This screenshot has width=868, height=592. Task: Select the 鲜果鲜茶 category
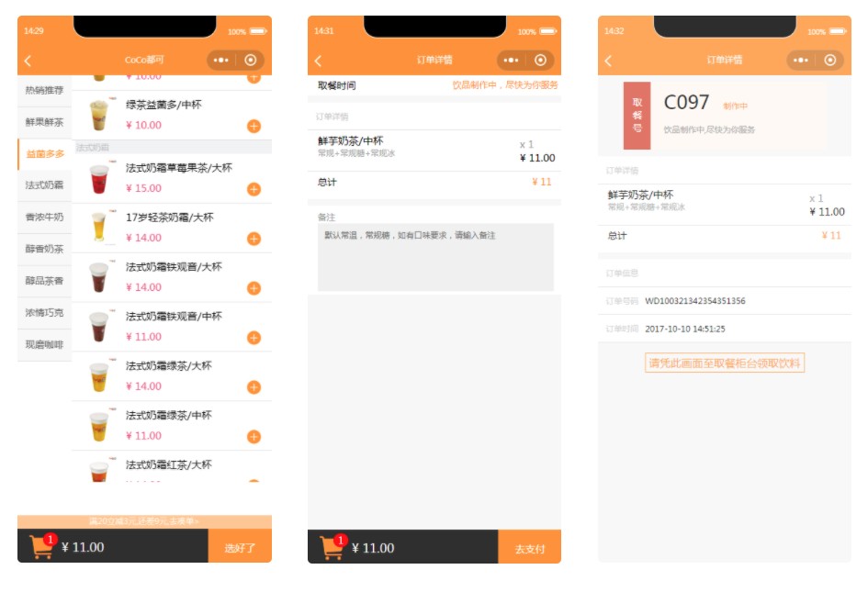click(44, 122)
